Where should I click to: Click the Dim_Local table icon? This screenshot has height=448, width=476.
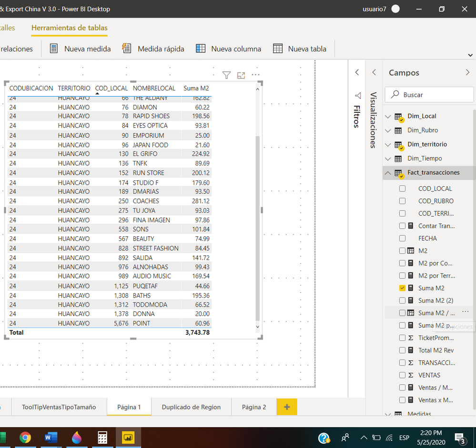(399, 117)
